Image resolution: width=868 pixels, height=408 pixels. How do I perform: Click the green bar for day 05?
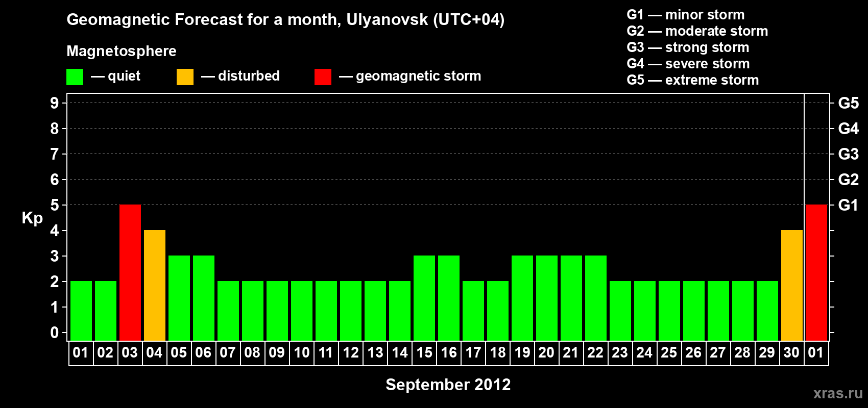[179, 298]
